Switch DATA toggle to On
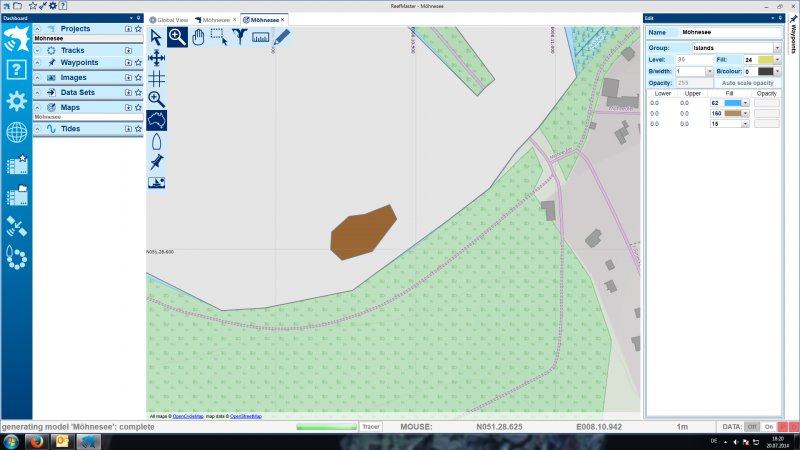Image resolution: width=800 pixels, height=450 pixels. coord(769,427)
